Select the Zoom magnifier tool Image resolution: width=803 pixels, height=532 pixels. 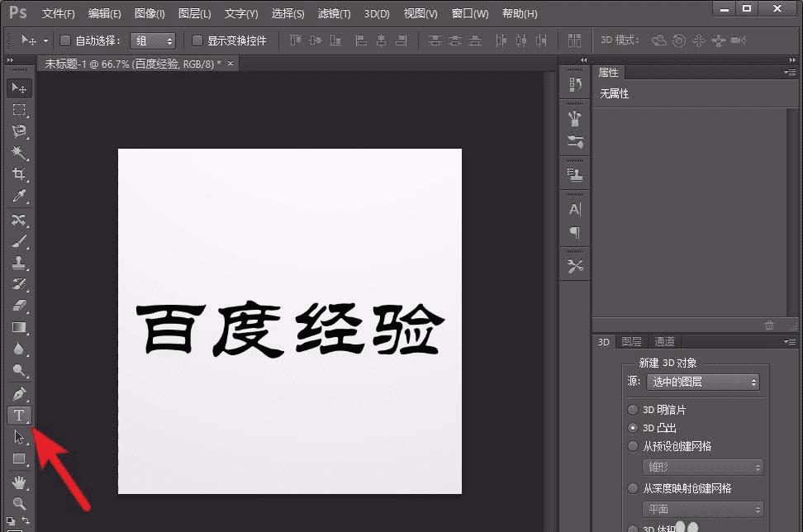pos(19,503)
